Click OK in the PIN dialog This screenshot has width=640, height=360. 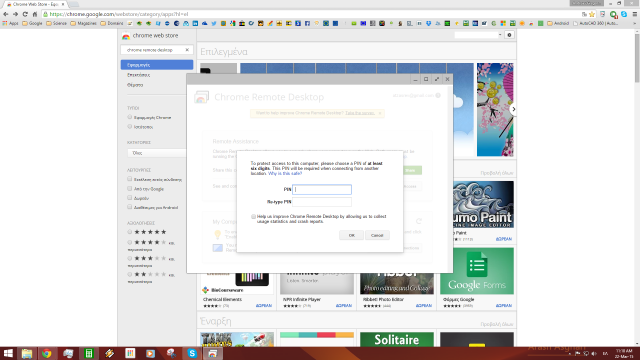(x=351, y=236)
